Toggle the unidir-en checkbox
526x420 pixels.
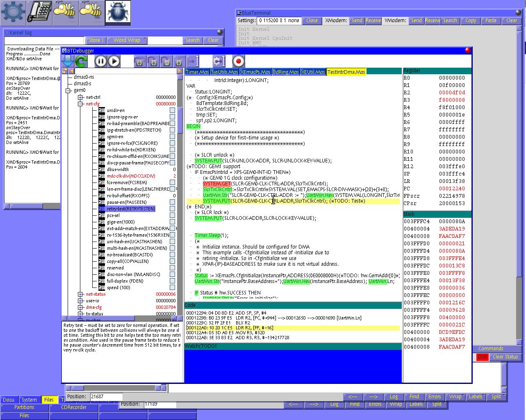[x=173, y=110]
